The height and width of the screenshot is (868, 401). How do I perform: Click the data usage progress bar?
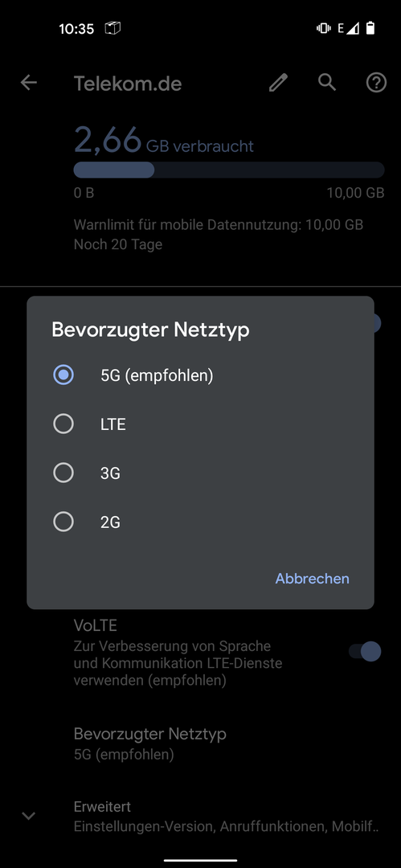point(229,170)
